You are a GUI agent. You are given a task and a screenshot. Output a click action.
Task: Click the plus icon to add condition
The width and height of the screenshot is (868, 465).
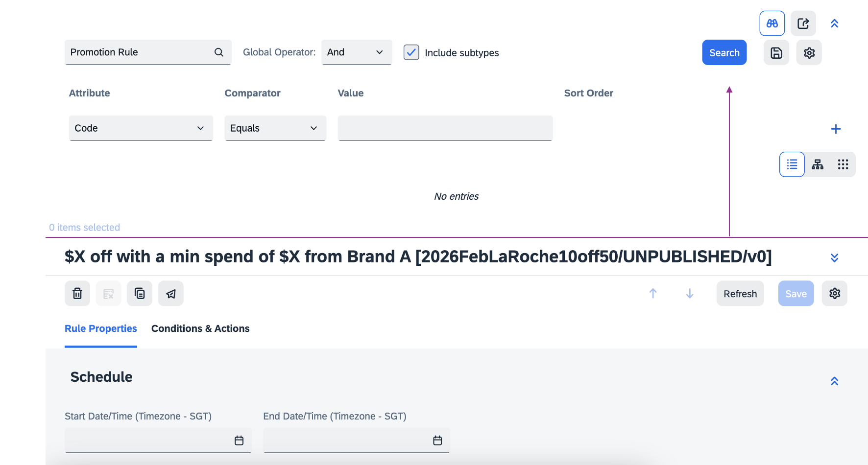[x=836, y=129]
